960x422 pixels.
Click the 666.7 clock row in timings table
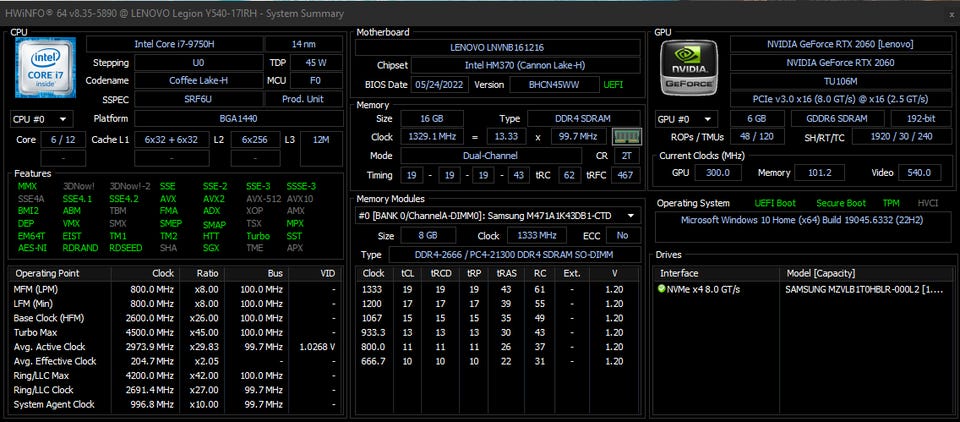click(498, 361)
